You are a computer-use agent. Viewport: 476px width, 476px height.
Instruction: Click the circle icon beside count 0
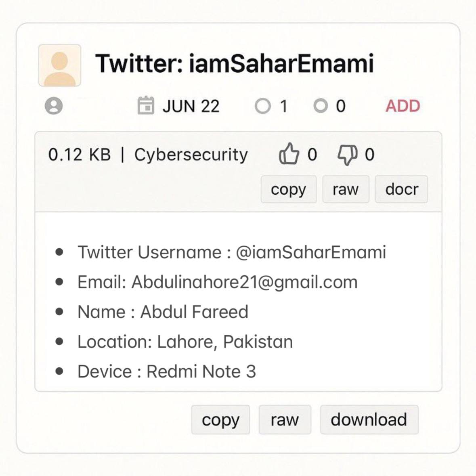pyautogui.click(x=321, y=106)
